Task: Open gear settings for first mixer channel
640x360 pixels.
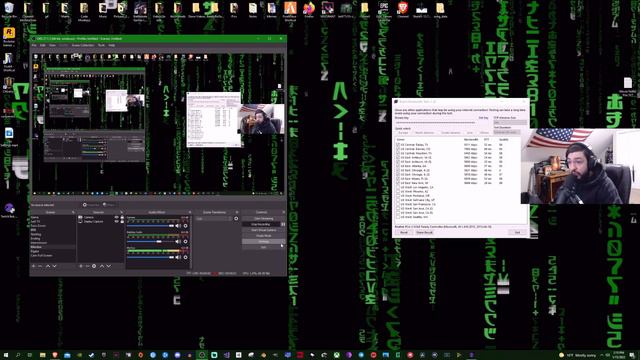Action: (x=186, y=226)
